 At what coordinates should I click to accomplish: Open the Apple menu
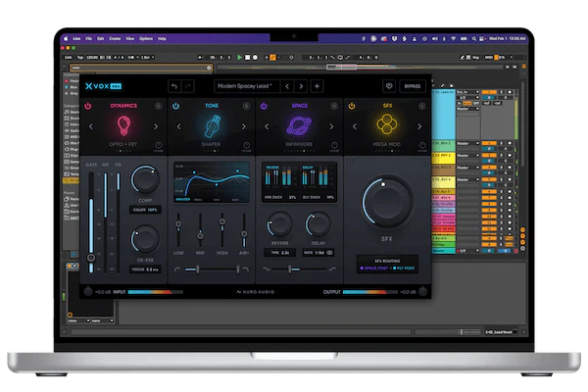click(66, 38)
